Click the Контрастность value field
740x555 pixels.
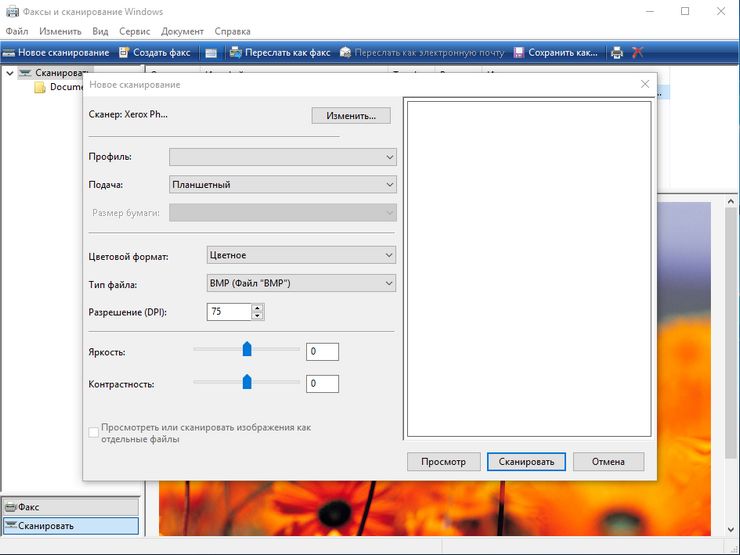[322, 384]
